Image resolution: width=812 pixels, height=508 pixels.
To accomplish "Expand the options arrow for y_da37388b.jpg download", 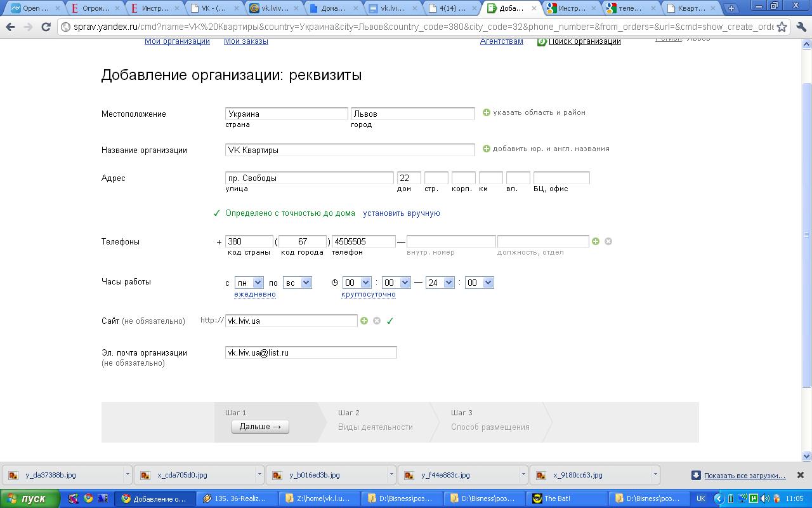I will [x=128, y=475].
